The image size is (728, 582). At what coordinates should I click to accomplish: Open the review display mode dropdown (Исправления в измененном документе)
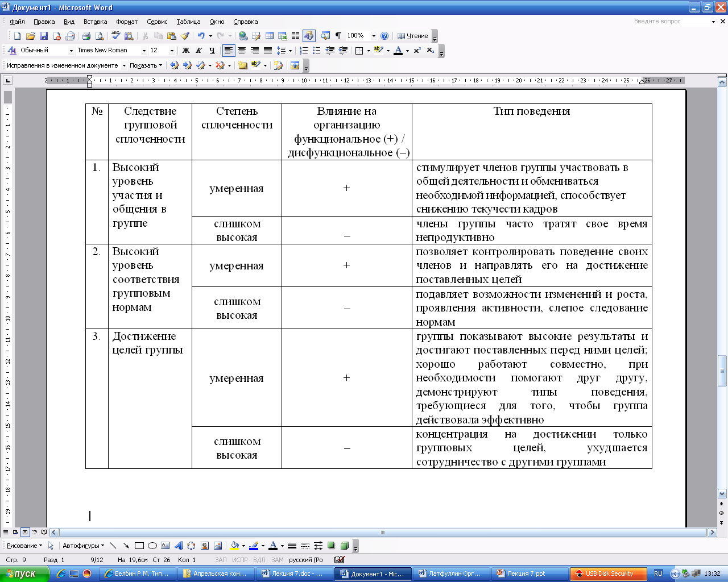point(124,65)
